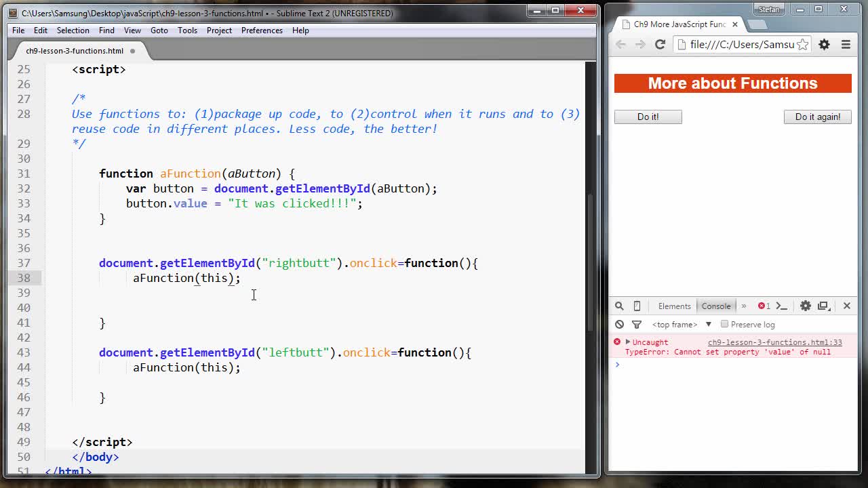Click the "It was clicked!!!" string

pos(292,203)
